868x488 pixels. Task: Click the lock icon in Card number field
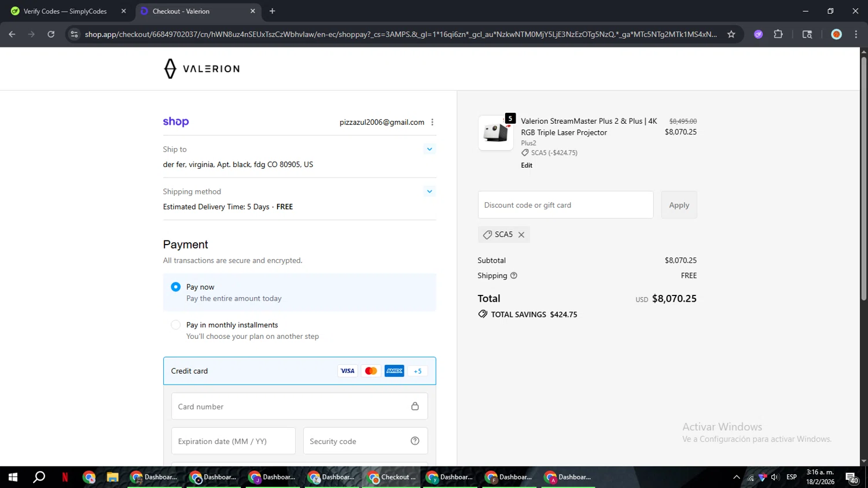(x=415, y=406)
